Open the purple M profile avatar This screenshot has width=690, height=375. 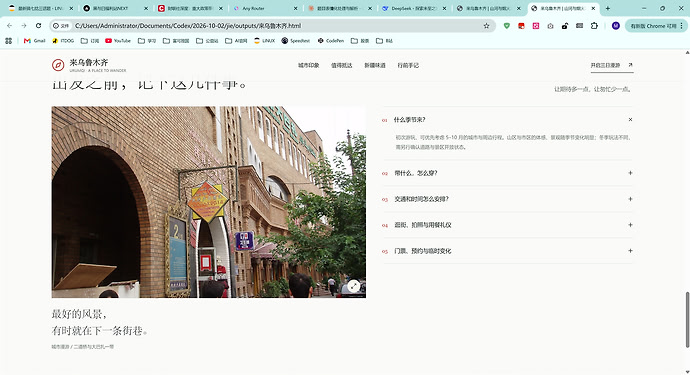click(616, 26)
